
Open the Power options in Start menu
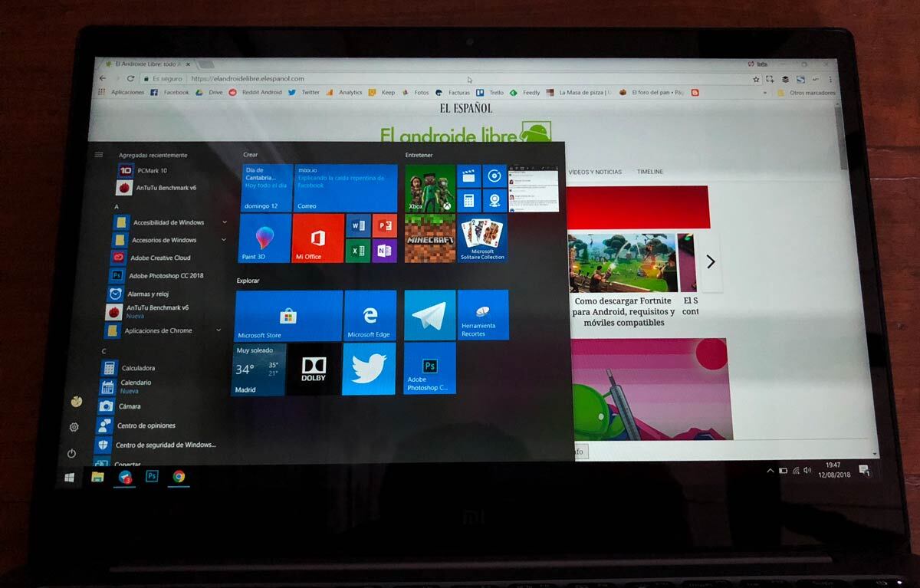click(71, 453)
